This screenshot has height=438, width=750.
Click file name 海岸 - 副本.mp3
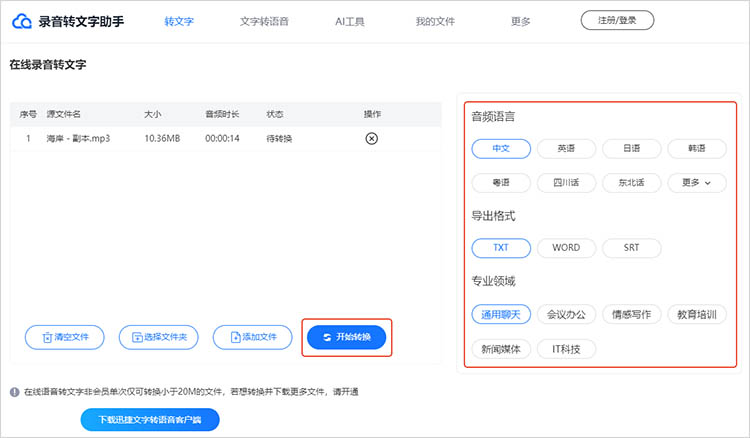78,139
